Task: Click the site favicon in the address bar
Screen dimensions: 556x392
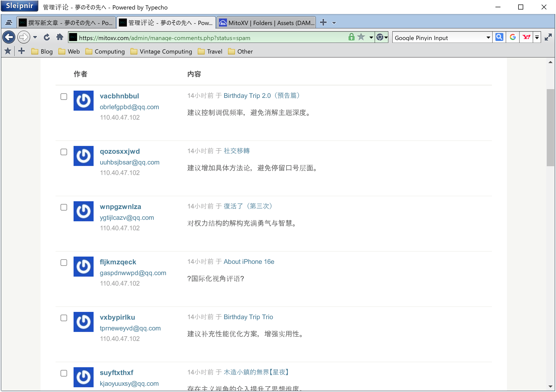Action: (x=73, y=38)
